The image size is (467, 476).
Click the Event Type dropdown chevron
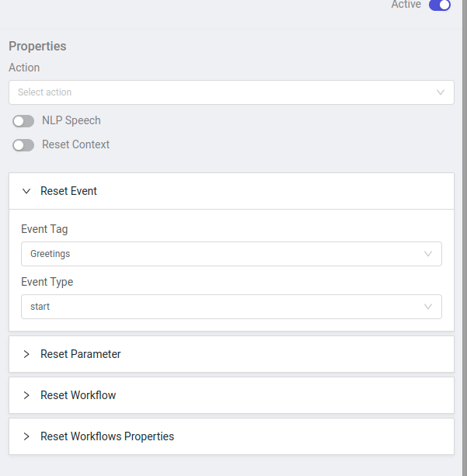coord(428,307)
